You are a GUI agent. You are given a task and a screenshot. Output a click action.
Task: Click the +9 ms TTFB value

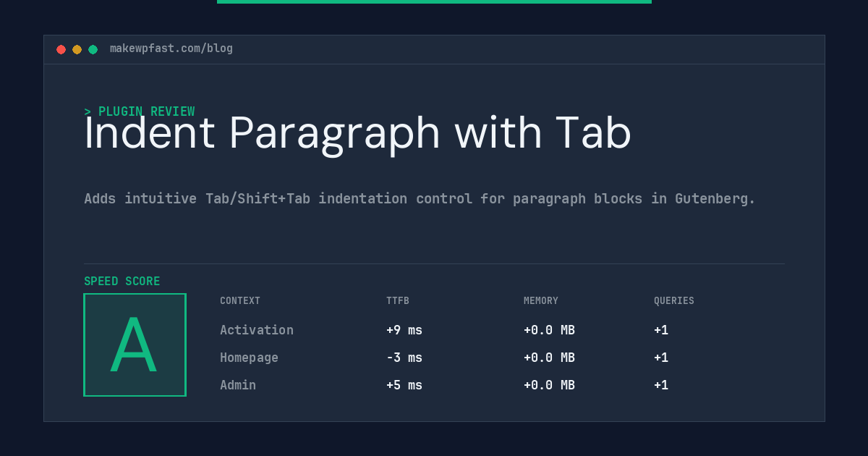(404, 330)
